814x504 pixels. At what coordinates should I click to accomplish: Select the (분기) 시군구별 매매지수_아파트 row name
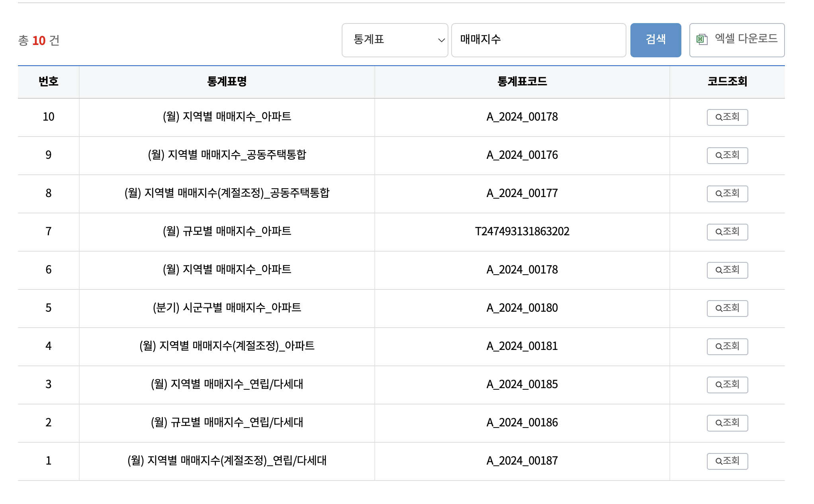click(x=227, y=308)
